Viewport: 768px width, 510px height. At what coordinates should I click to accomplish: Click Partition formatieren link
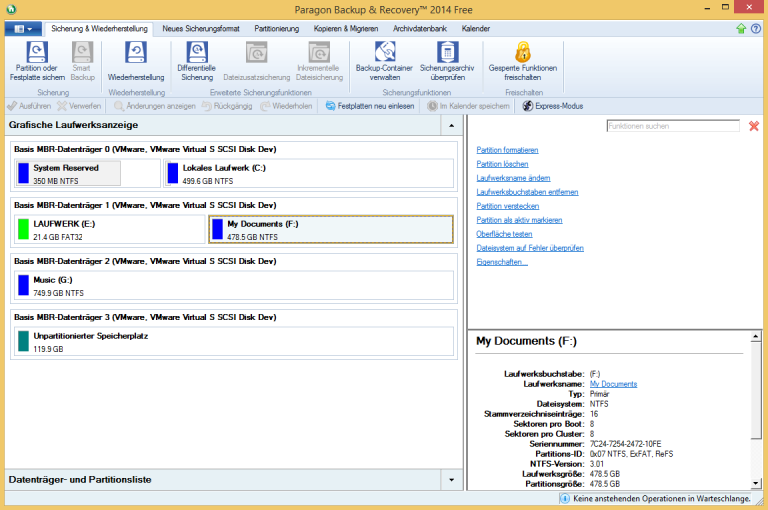(507, 150)
